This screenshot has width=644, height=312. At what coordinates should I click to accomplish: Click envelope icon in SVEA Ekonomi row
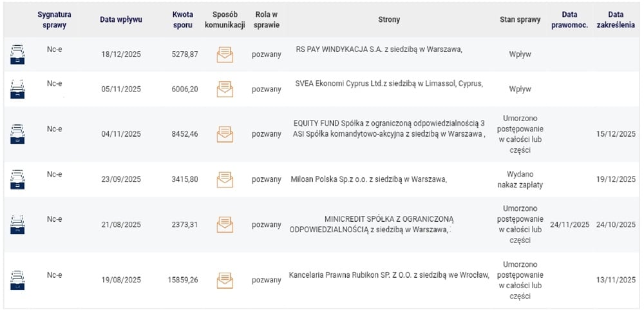pos(225,89)
